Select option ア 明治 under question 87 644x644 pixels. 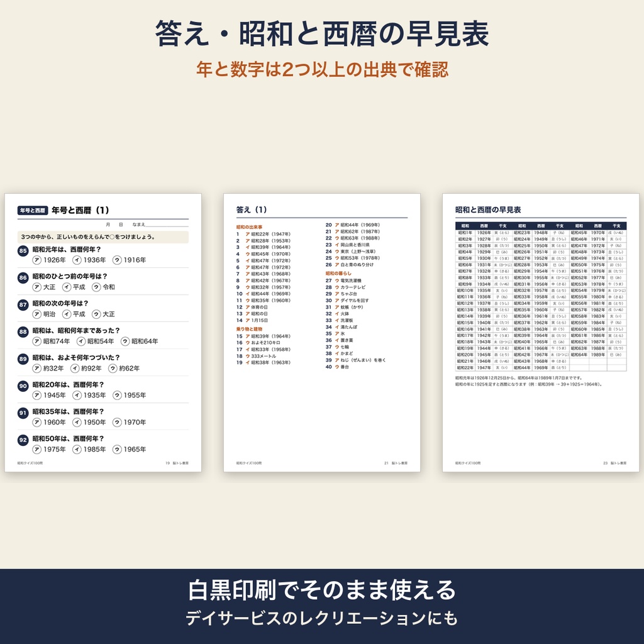point(44,314)
